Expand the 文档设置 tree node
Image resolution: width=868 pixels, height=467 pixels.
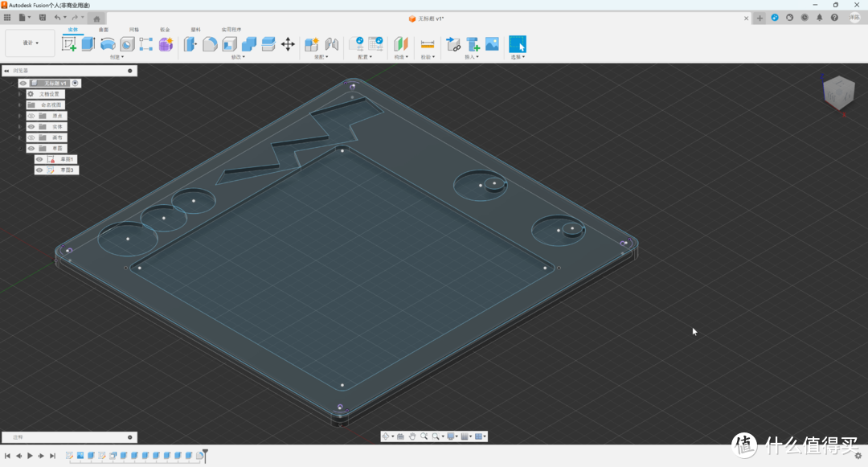tap(19, 94)
